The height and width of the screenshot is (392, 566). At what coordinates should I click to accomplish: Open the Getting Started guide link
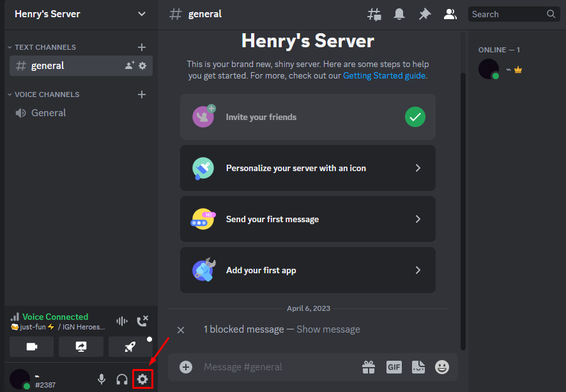click(x=384, y=75)
